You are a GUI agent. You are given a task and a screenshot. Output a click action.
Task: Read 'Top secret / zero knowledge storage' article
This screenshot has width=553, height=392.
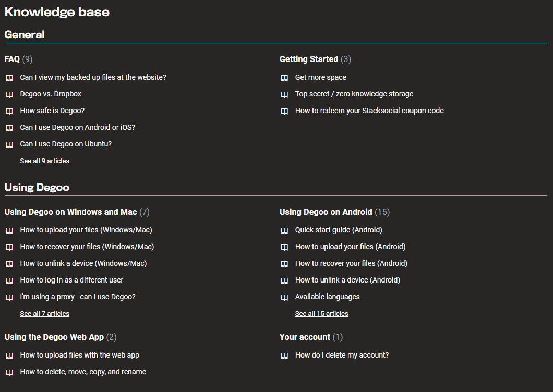(354, 94)
